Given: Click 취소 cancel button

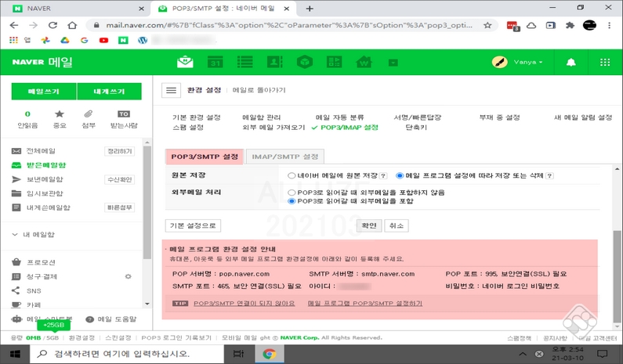Looking at the screenshot, I should [x=397, y=225].
